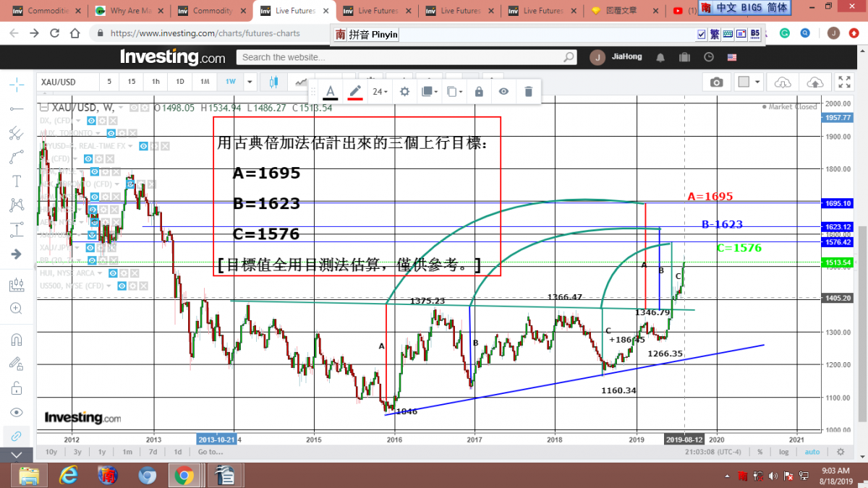Toggle log scale at bottom right
Image resolution: width=868 pixels, height=488 pixels.
pos(784,452)
